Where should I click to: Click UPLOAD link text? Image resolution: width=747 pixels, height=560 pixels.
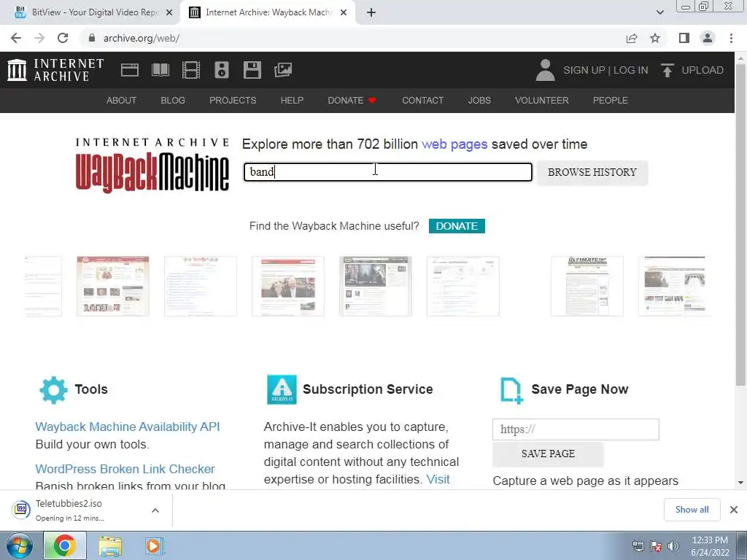(703, 70)
